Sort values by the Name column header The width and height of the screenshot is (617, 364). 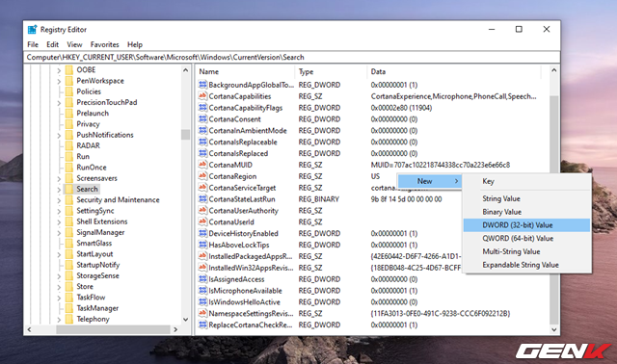pyautogui.click(x=246, y=71)
